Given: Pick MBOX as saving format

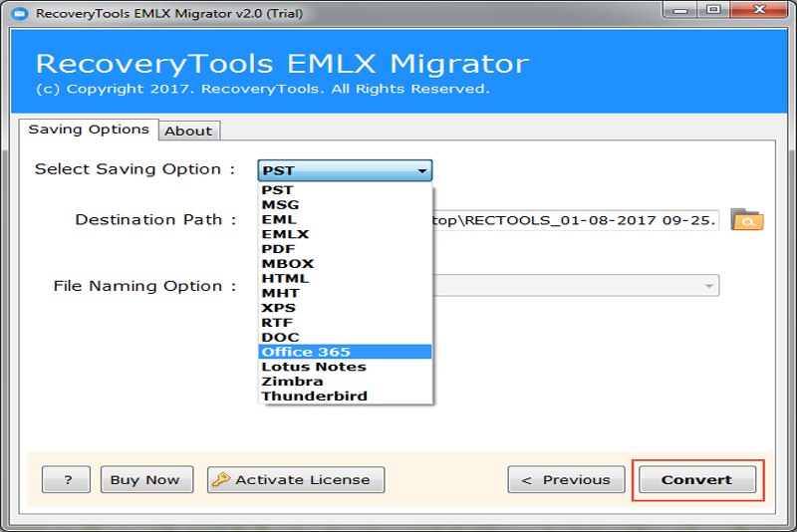Looking at the screenshot, I should [x=345, y=264].
